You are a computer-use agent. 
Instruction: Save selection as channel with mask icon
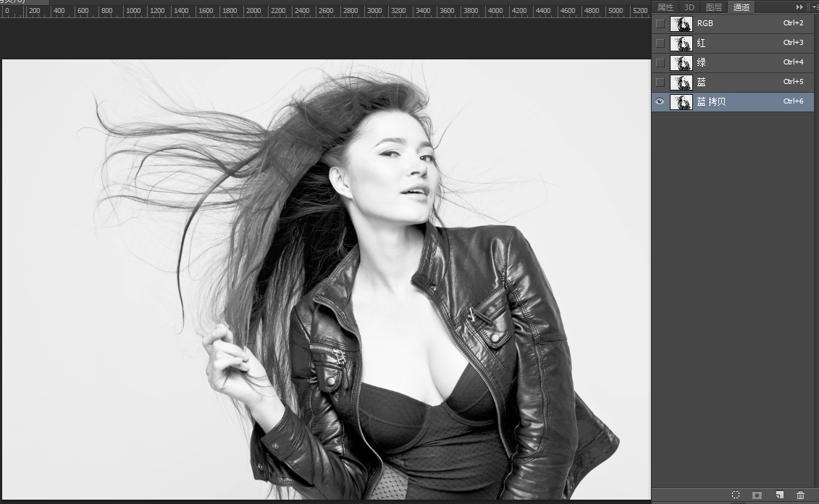tap(757, 495)
